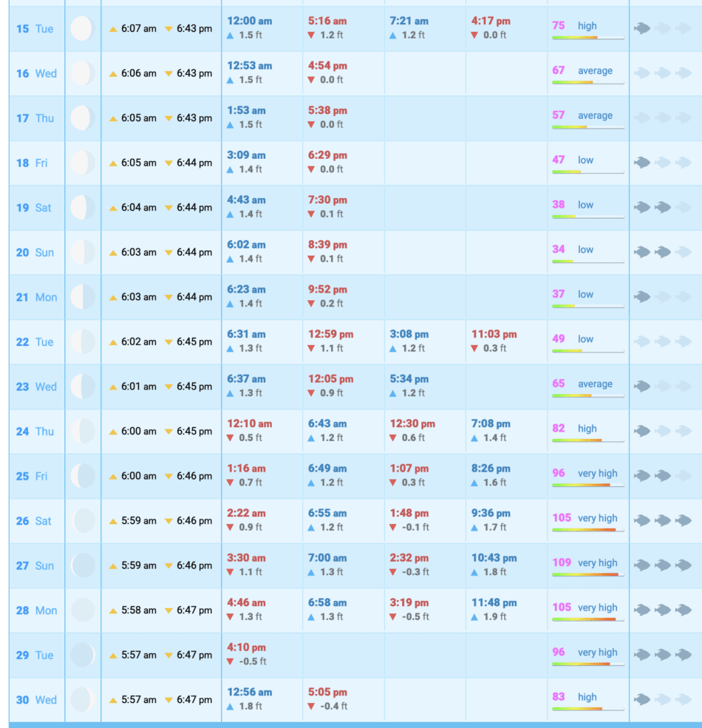Click the moon phase icon for Mon 21
This screenshot has height=728, width=702.
(82, 297)
